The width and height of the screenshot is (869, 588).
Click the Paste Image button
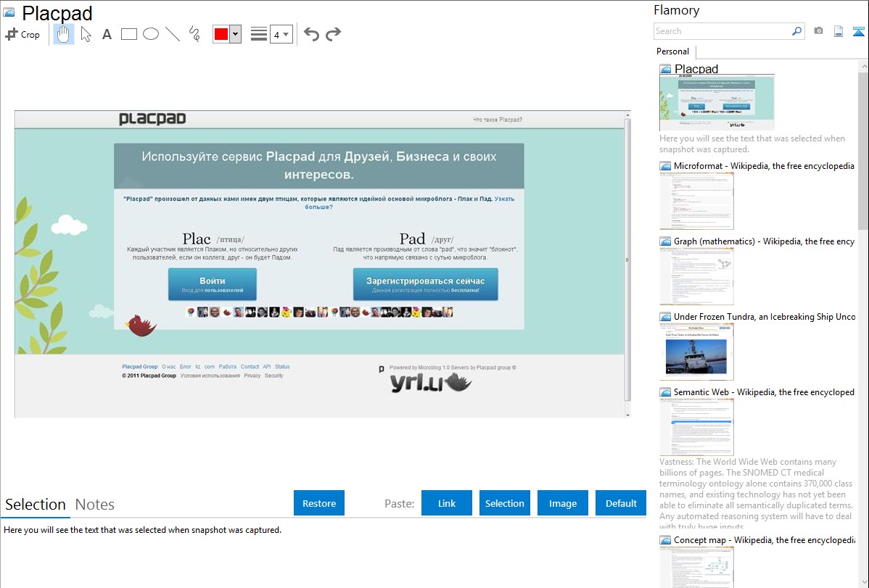pyautogui.click(x=563, y=503)
